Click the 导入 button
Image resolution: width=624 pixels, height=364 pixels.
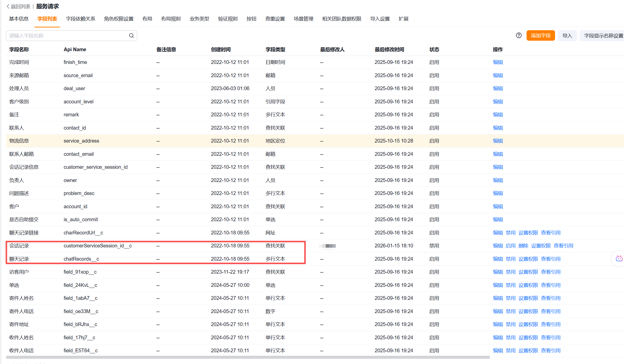[567, 36]
